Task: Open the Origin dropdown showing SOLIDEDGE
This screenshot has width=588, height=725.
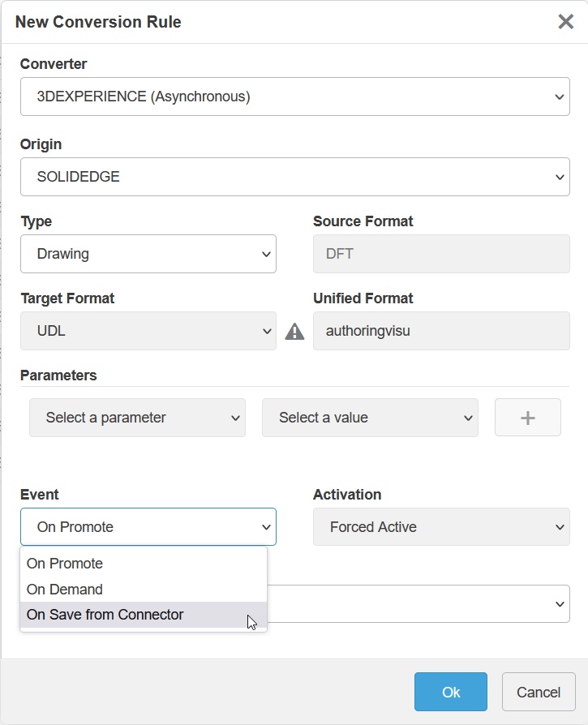Action: click(295, 177)
